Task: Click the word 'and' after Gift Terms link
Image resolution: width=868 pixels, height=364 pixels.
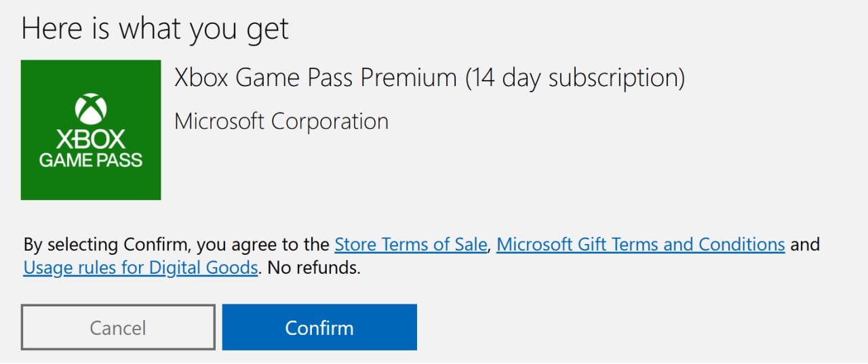Action: tap(805, 244)
